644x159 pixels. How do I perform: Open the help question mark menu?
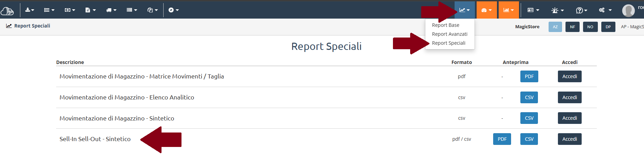coord(581,10)
